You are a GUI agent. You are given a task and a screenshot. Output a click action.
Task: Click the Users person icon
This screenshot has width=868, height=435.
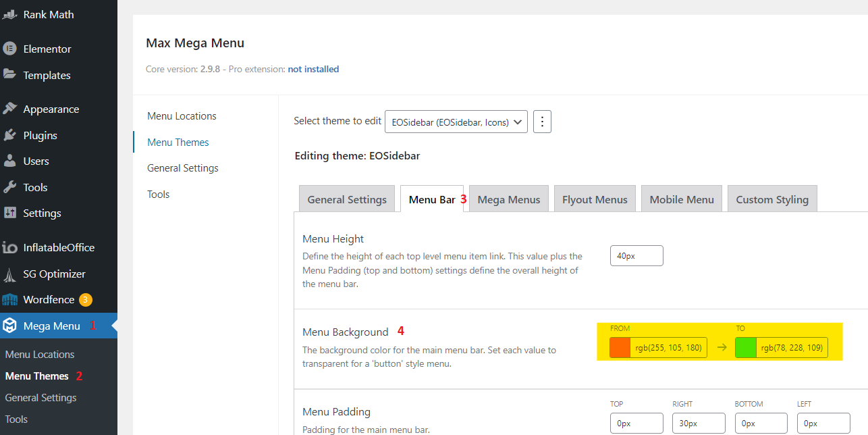pos(9,161)
